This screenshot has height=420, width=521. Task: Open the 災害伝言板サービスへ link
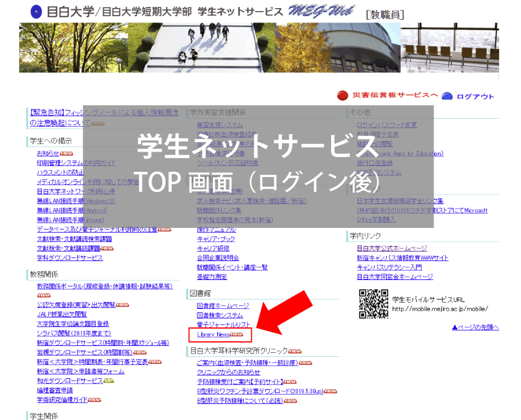click(x=395, y=95)
